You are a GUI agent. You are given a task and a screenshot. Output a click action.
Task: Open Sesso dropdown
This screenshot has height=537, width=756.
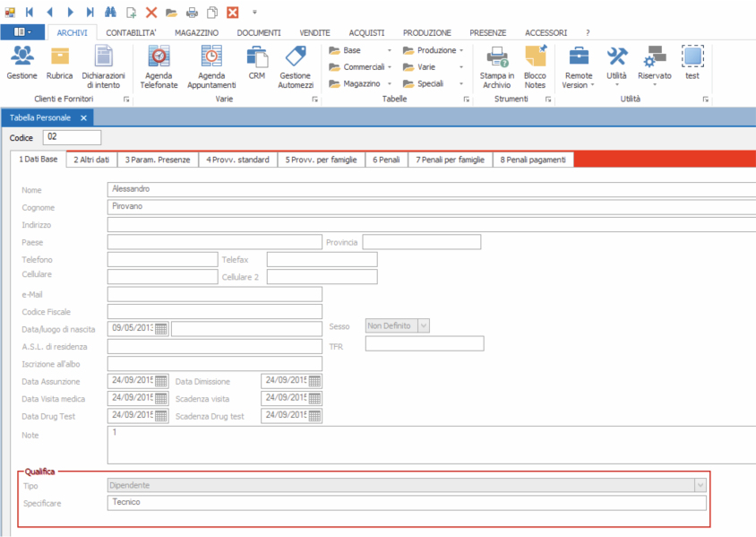[x=424, y=325]
